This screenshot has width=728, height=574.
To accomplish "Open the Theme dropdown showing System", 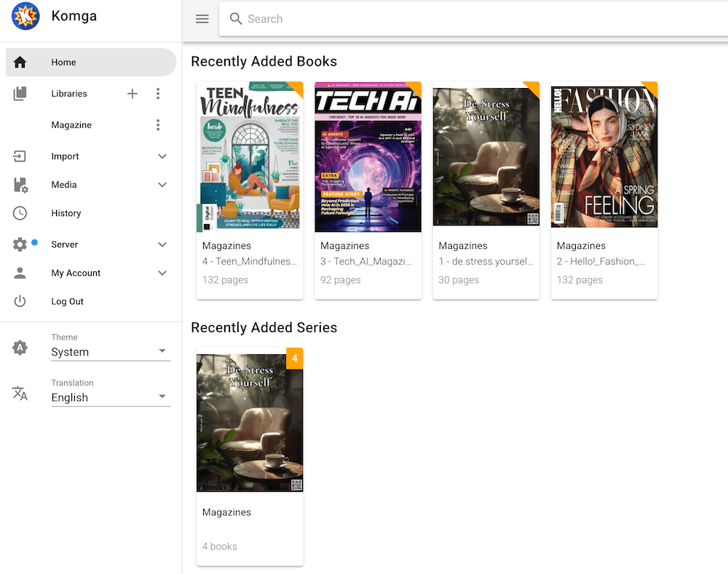I will click(109, 351).
